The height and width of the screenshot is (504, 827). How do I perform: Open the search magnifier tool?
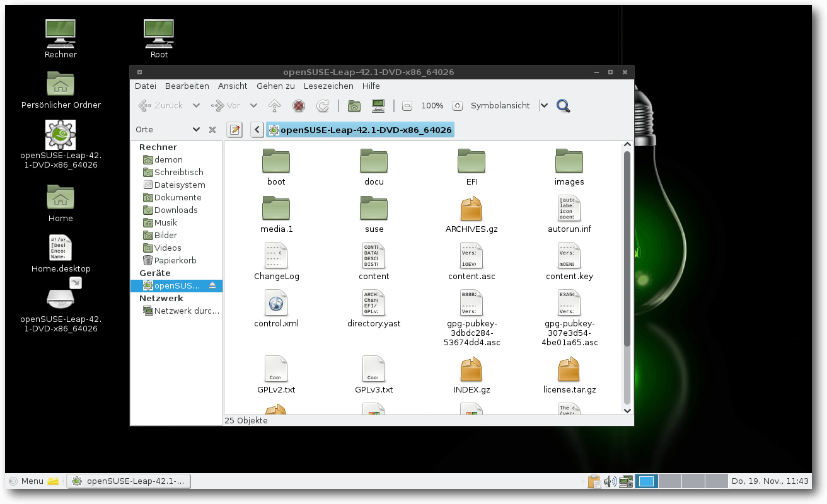tap(564, 106)
